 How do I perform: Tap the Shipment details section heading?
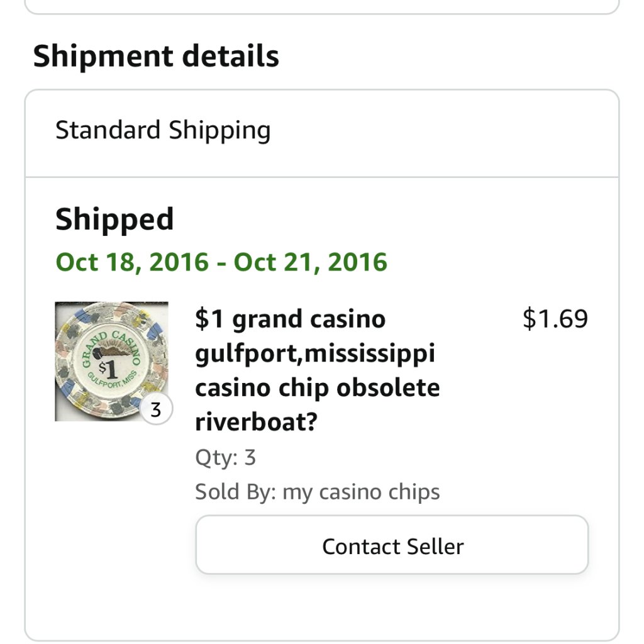(156, 56)
